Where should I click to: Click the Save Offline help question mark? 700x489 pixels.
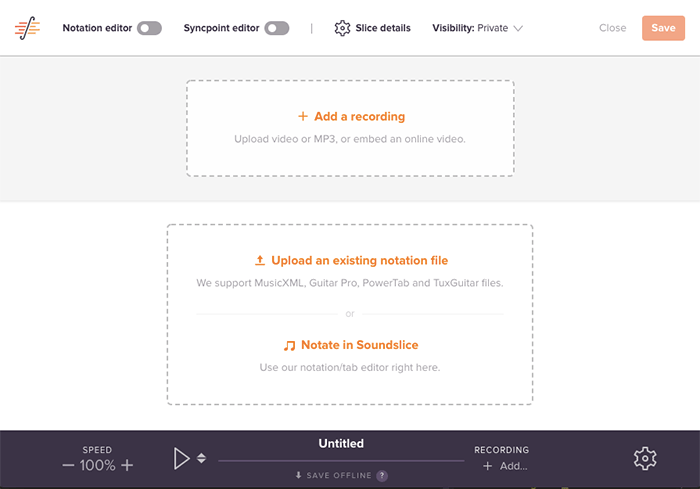tap(382, 476)
